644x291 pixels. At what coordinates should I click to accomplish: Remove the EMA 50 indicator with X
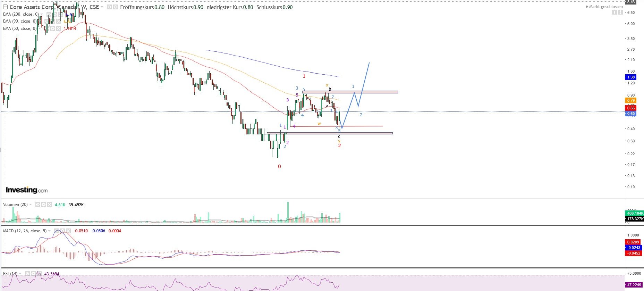point(59,28)
